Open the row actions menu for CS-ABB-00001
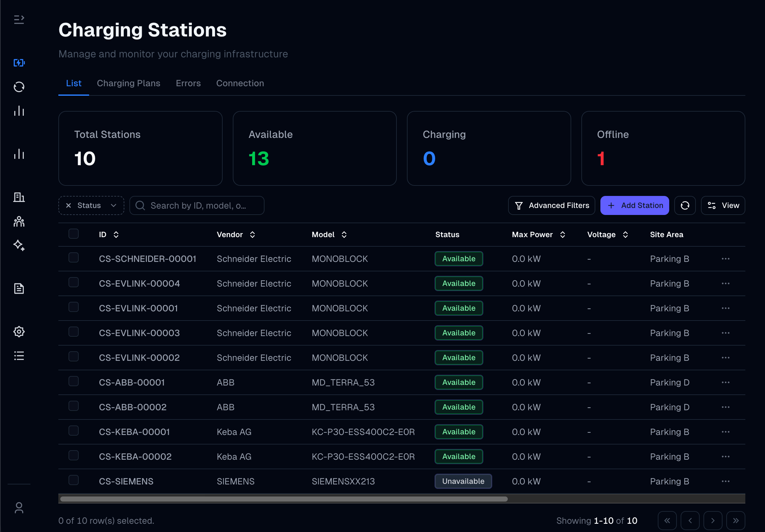765x532 pixels. click(x=726, y=382)
